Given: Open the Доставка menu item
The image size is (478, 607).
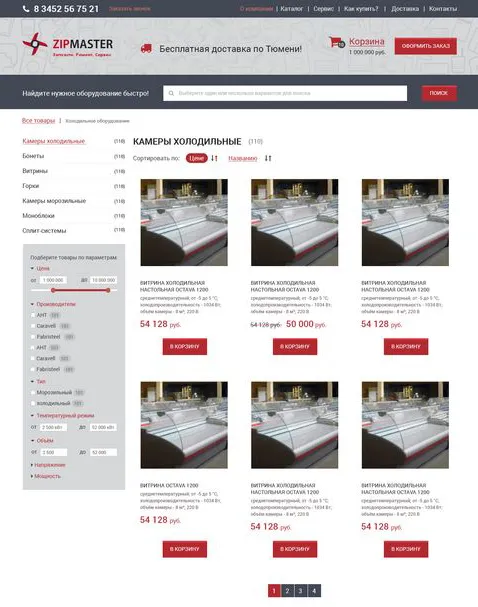Looking at the screenshot, I should [405, 9].
